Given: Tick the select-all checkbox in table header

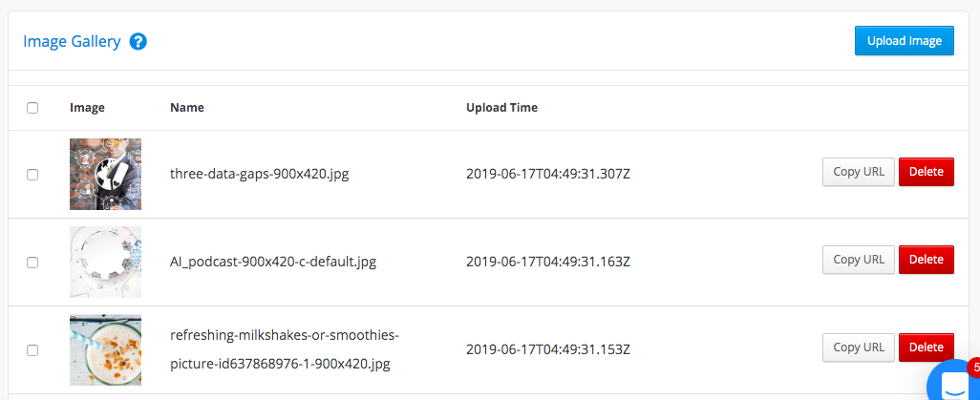Looking at the screenshot, I should click(32, 108).
